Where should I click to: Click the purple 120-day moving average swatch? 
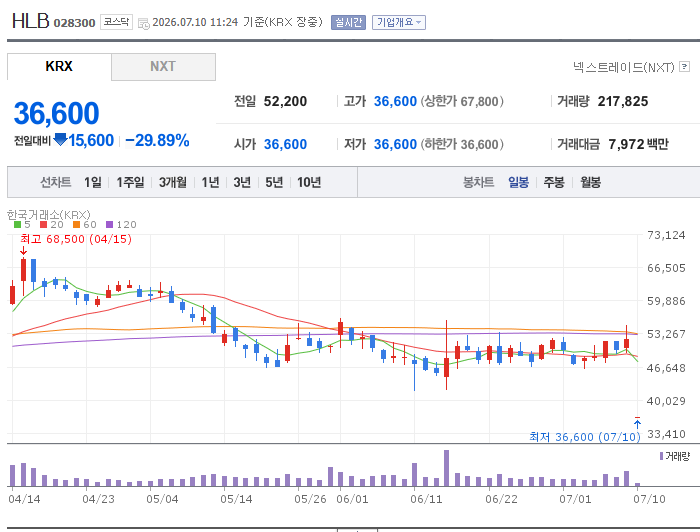click(x=109, y=224)
